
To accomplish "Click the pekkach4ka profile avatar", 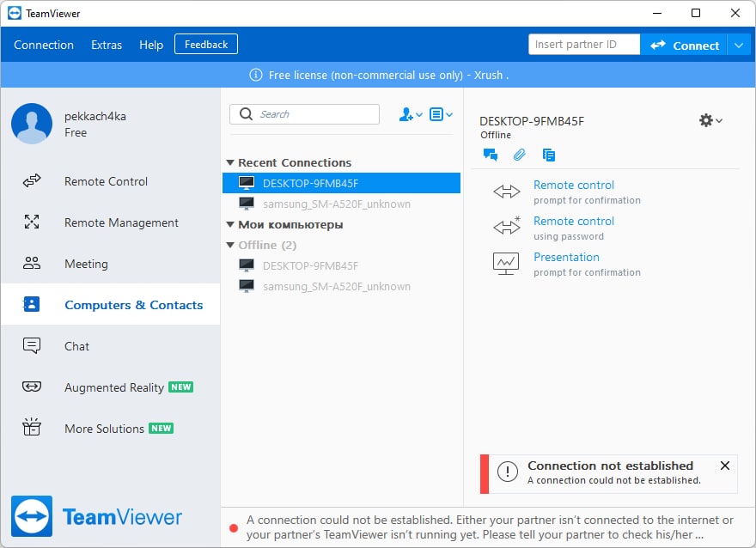I will click(x=32, y=124).
